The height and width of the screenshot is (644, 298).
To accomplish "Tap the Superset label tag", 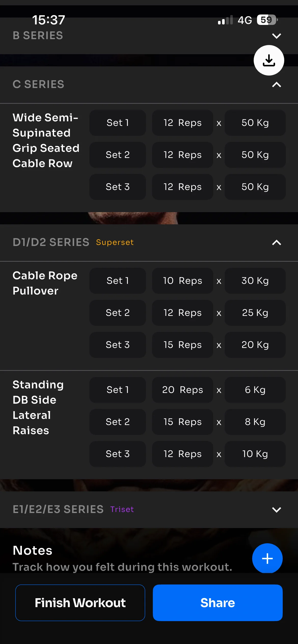I will click(115, 242).
